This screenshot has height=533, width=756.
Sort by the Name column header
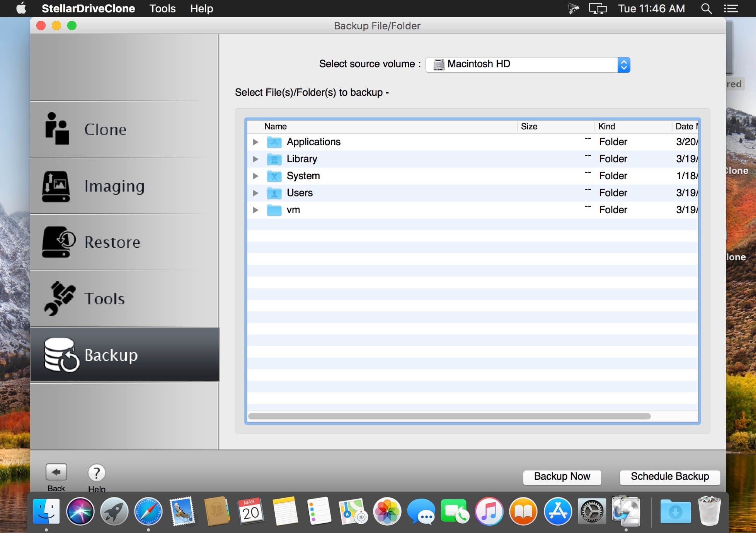[x=382, y=126]
